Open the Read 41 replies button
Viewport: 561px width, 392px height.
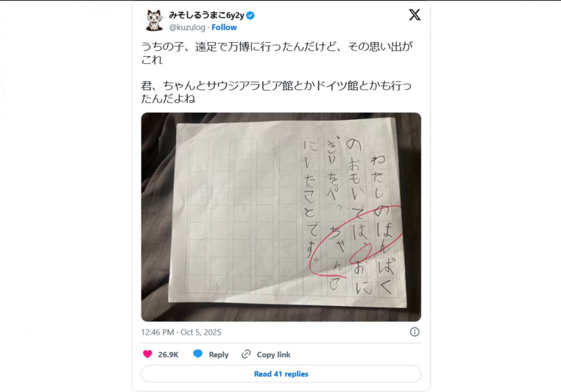(x=281, y=374)
